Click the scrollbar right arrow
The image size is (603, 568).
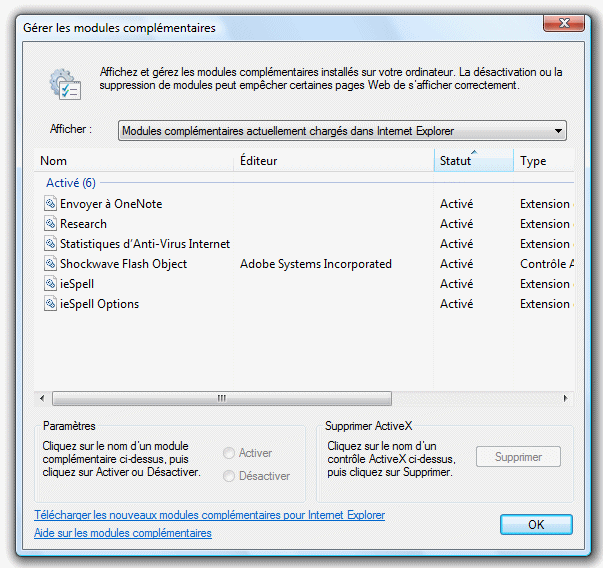coord(565,398)
